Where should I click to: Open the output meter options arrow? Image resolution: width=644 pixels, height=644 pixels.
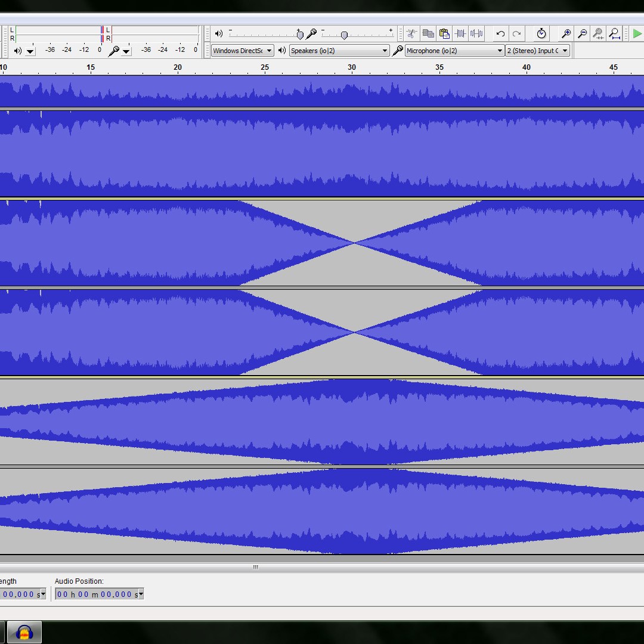(x=30, y=51)
